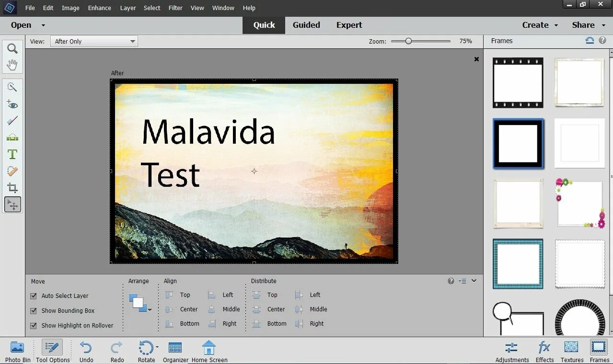Apply the flower corner frame
This screenshot has height=364, width=613.
[579, 204]
